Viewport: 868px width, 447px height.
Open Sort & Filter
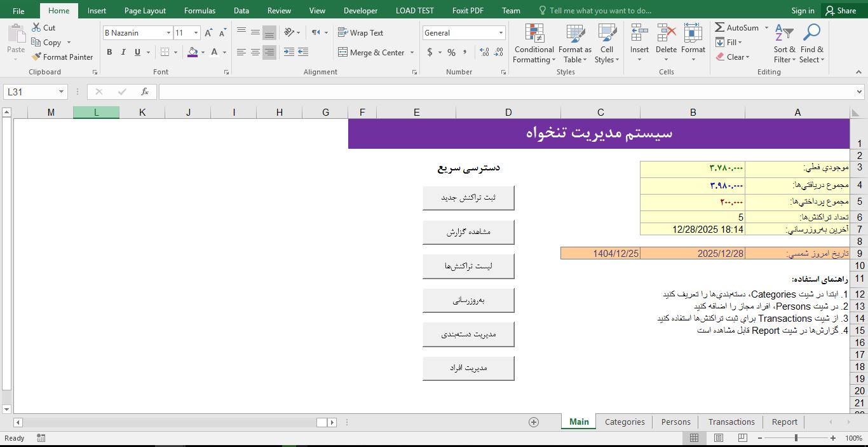pos(783,44)
